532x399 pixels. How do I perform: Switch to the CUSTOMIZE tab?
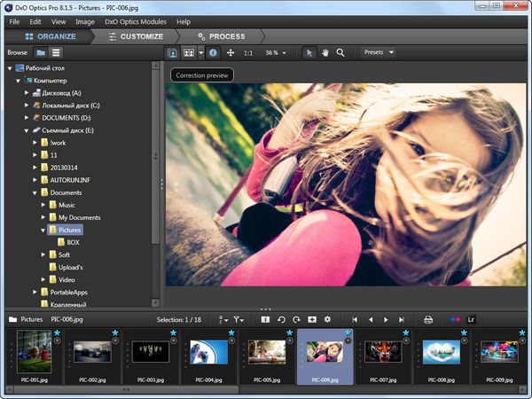(x=135, y=36)
